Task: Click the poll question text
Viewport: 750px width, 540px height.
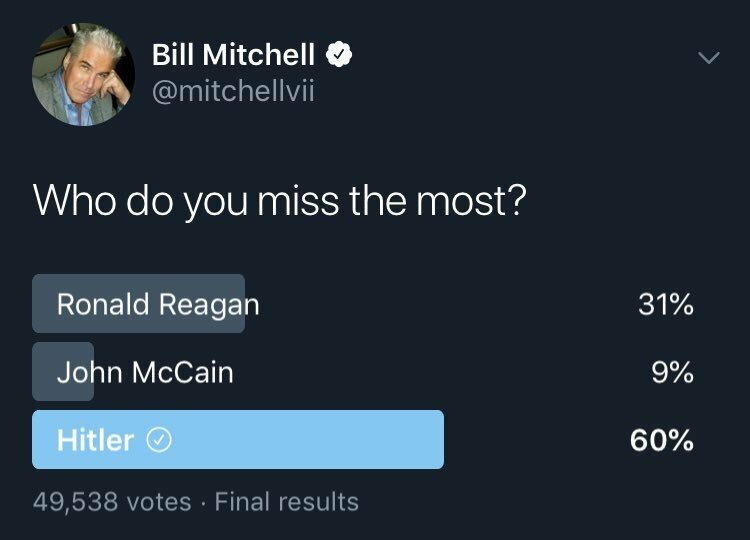Action: pos(279,200)
